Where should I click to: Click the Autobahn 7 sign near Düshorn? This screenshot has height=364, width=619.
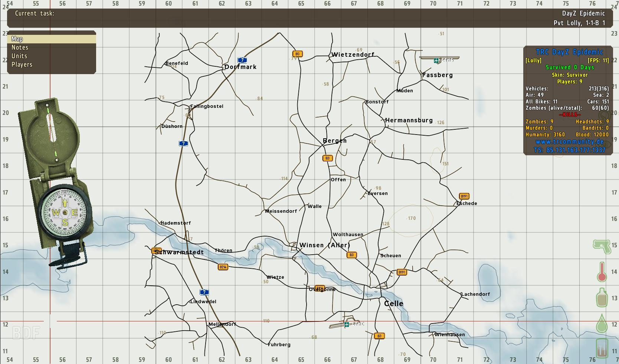pyautogui.click(x=183, y=143)
